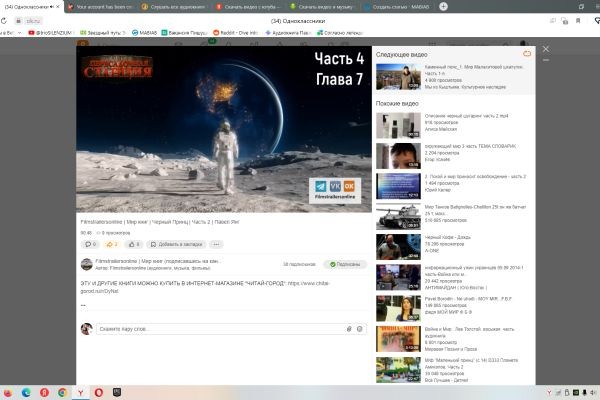The height and width of the screenshot is (400, 600).
Task: Like the video with the thumbs-up button
Action: click(x=134, y=244)
